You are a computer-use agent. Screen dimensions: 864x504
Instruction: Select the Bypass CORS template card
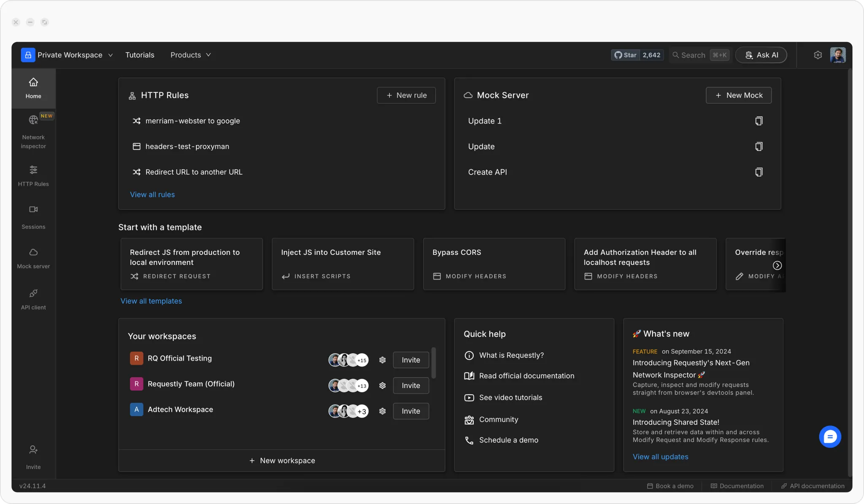494,264
